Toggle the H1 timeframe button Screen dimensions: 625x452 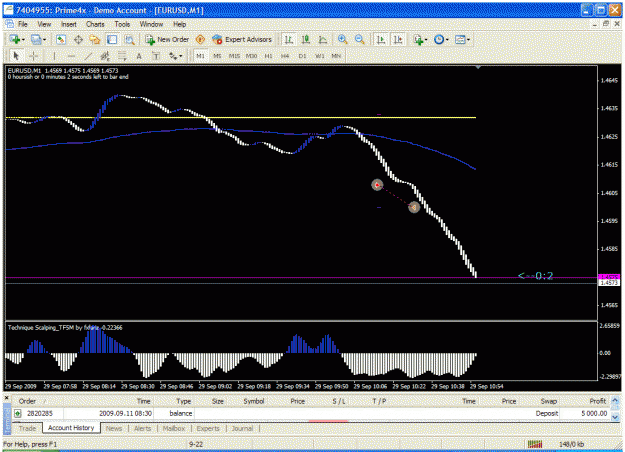(x=268, y=56)
